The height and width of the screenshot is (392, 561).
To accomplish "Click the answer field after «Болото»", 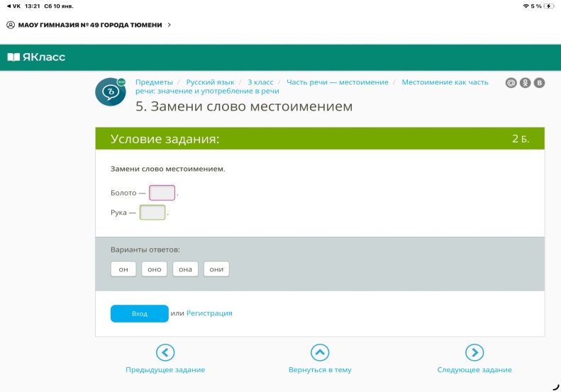I will [x=162, y=193].
